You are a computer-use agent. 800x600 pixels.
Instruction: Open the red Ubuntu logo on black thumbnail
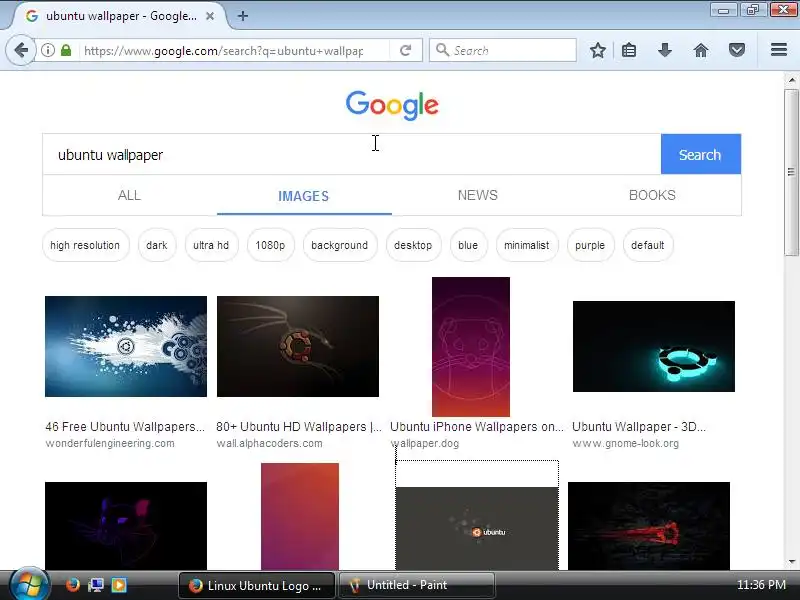point(649,526)
